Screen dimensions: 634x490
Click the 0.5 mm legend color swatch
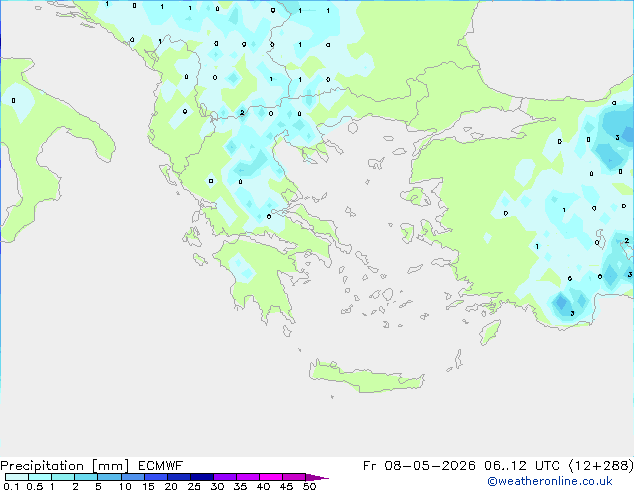(x=40, y=477)
